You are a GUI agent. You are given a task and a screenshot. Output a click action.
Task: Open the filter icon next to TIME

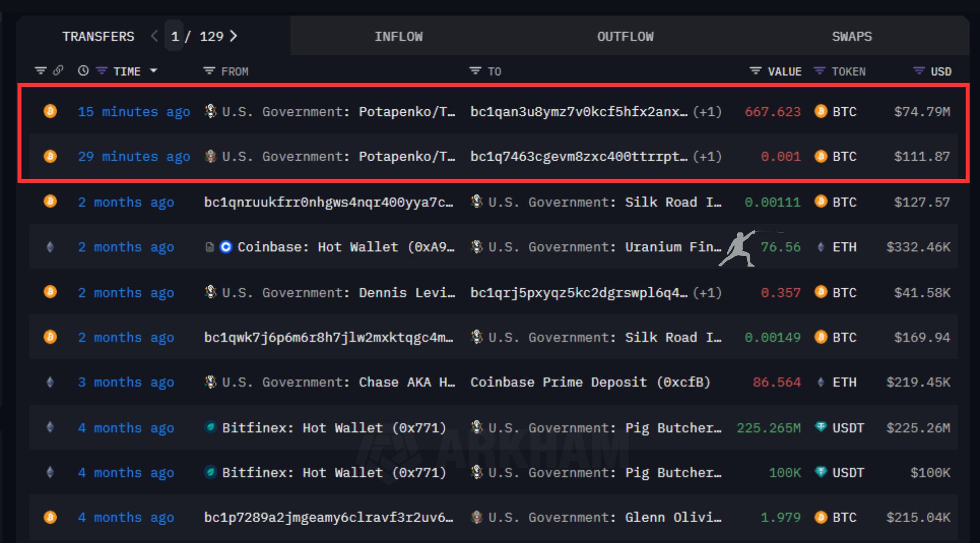click(102, 71)
